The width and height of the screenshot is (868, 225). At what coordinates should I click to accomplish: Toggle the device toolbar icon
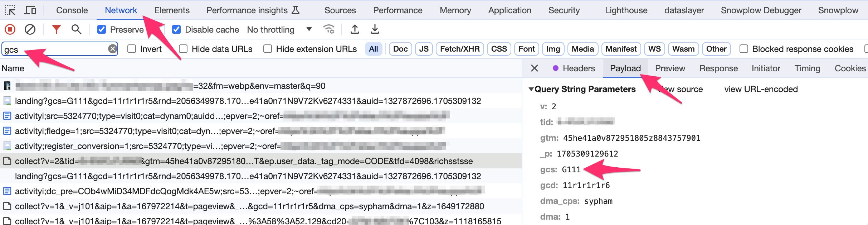(30, 10)
